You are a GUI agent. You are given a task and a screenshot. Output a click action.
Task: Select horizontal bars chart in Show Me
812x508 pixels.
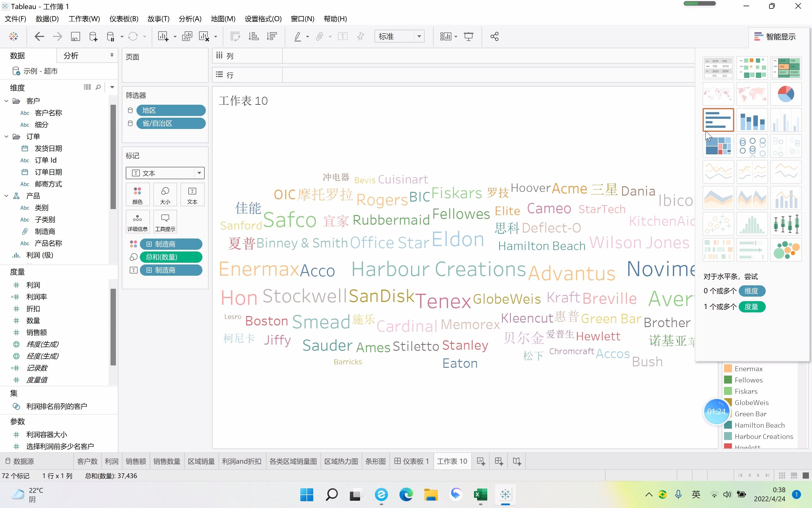(718, 120)
